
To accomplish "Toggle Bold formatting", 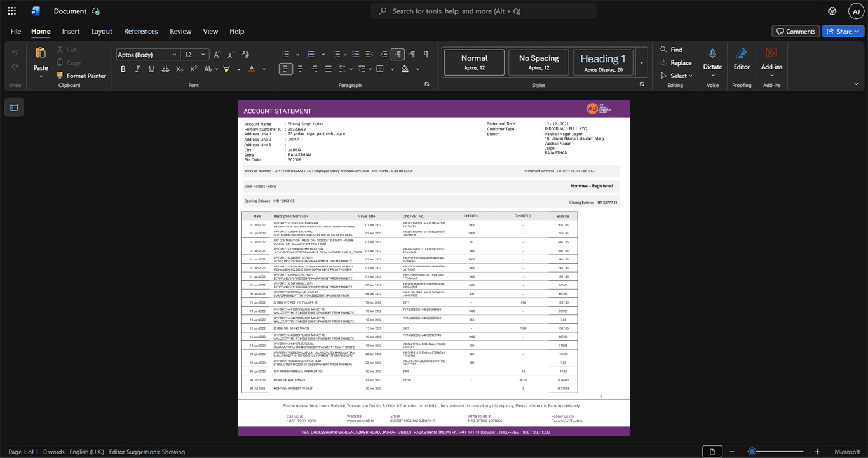I will click(123, 69).
